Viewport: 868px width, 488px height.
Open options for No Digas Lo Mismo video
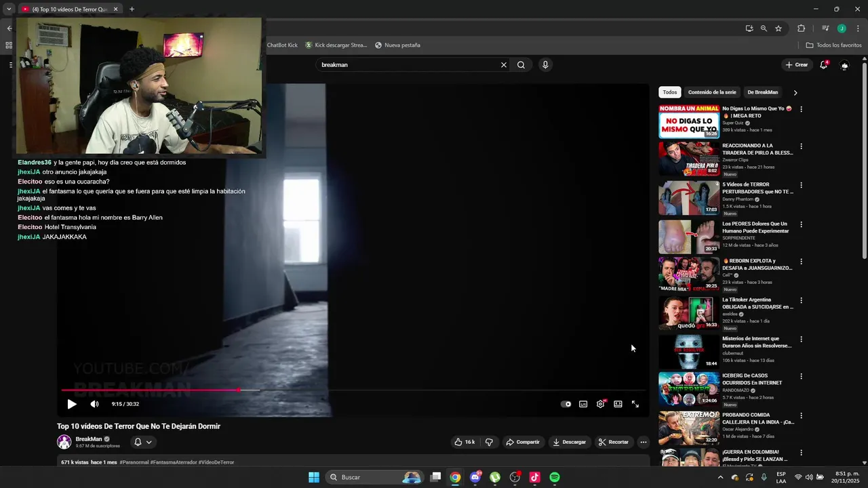801,109
